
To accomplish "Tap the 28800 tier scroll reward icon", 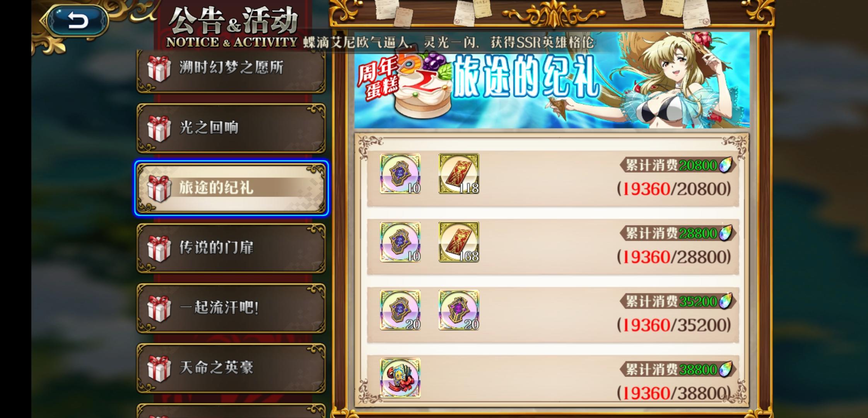I will (x=400, y=242).
